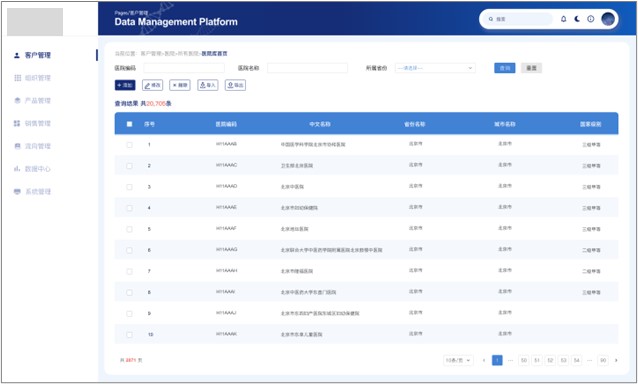Check the checkbox for row 1
Viewport: 638px width, 384px height.
[129, 145]
